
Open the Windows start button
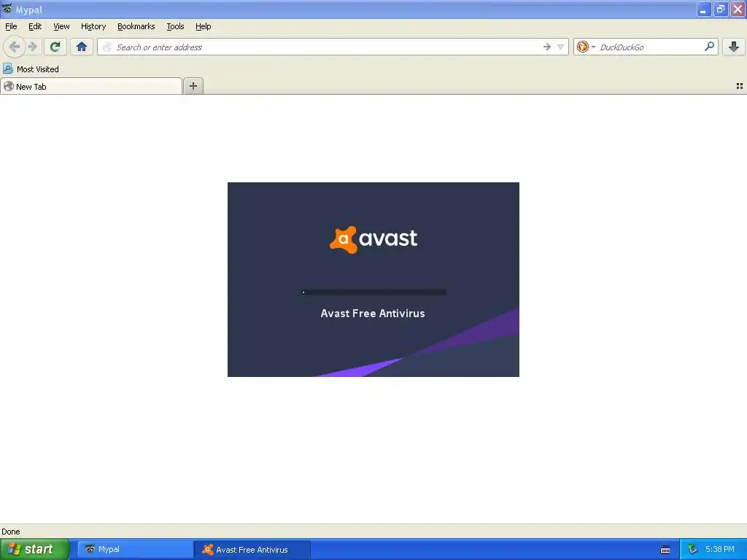click(35, 550)
